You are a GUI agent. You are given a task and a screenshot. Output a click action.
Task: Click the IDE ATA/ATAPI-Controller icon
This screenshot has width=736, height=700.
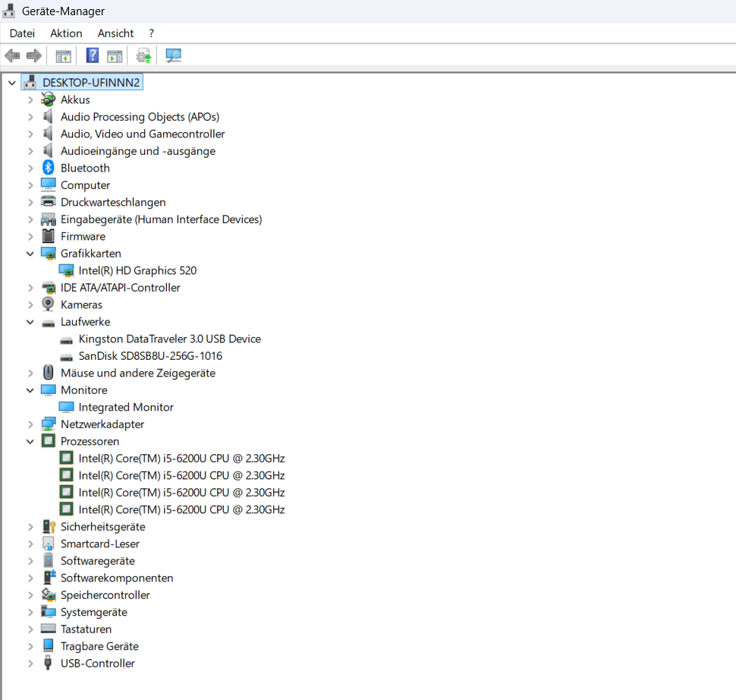tap(48, 287)
